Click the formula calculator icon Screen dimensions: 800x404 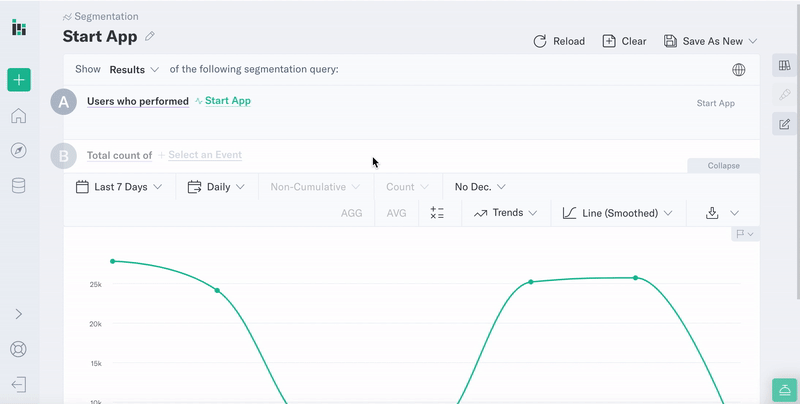[437, 213]
